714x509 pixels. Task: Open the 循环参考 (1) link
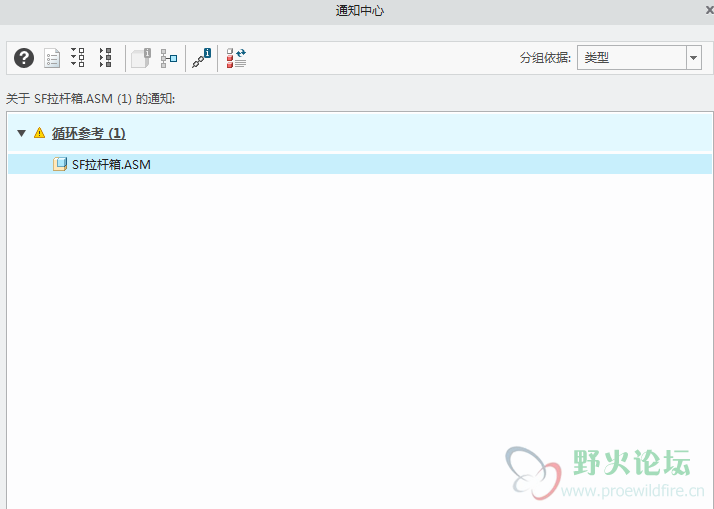[x=89, y=133]
